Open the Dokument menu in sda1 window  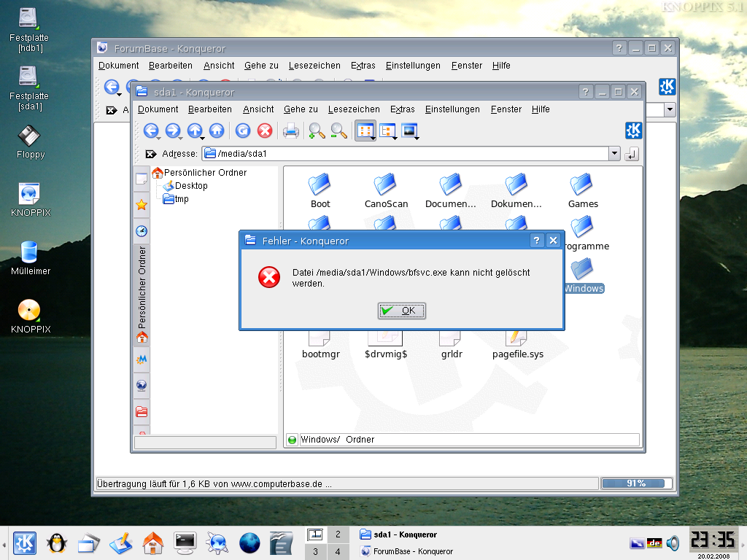coord(158,109)
